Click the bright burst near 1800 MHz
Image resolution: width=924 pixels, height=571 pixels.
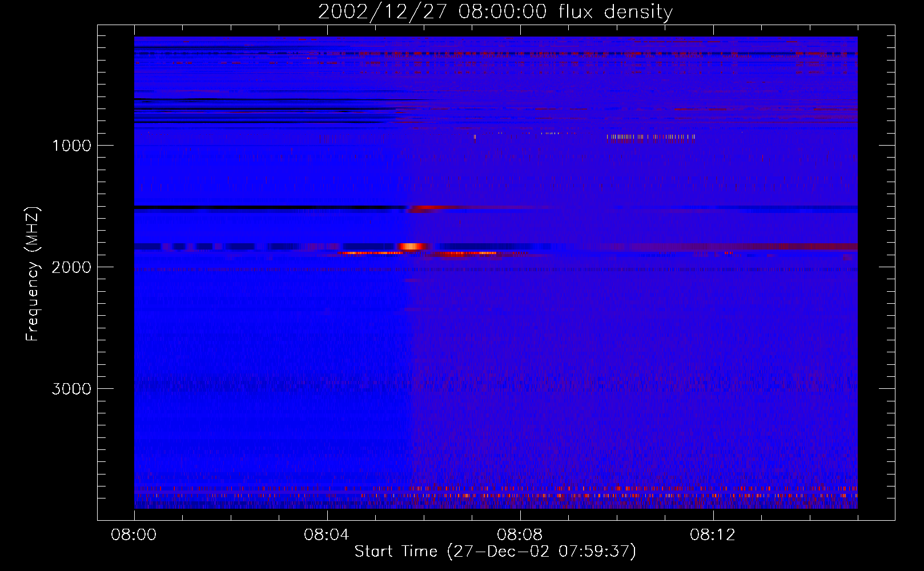pyautogui.click(x=412, y=247)
